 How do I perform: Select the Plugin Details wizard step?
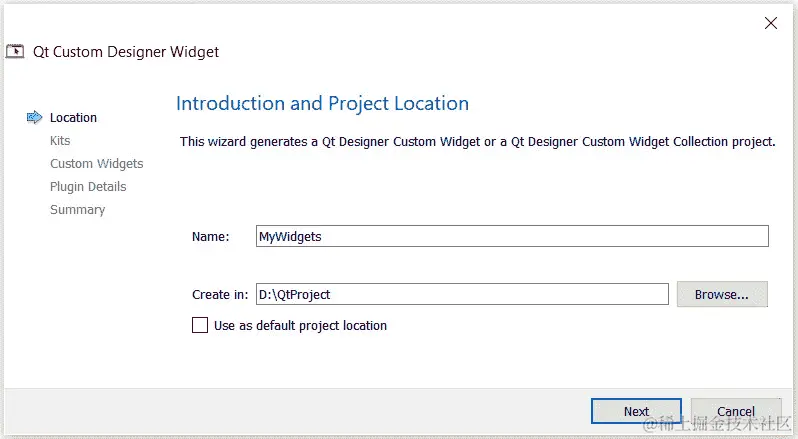[88, 187]
